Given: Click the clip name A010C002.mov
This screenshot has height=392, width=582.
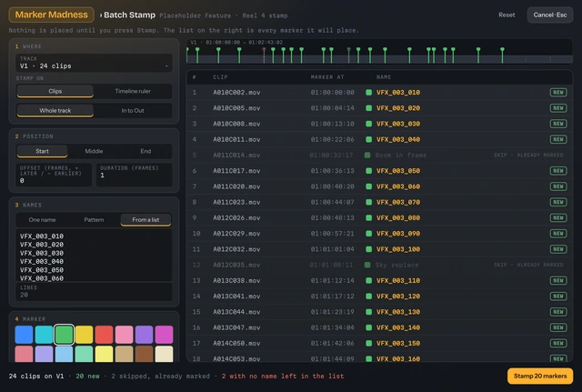Looking at the screenshot, I should pyautogui.click(x=236, y=93).
